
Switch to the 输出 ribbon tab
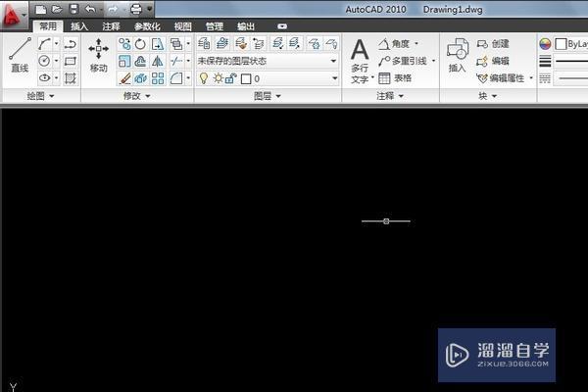tap(246, 26)
